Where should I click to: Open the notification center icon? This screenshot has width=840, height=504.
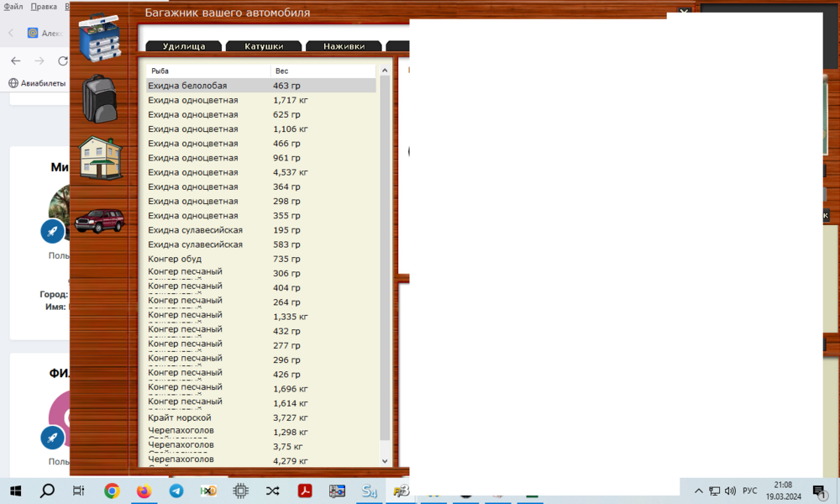pos(818,491)
